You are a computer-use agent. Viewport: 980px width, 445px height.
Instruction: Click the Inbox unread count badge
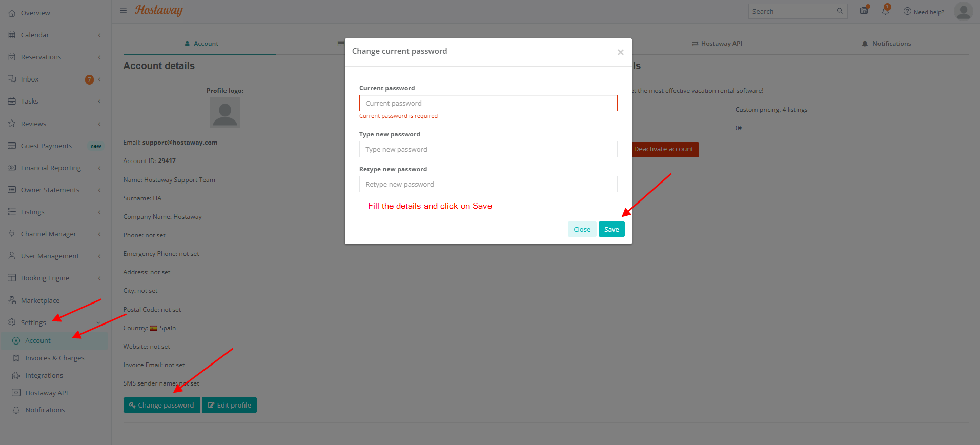[89, 79]
